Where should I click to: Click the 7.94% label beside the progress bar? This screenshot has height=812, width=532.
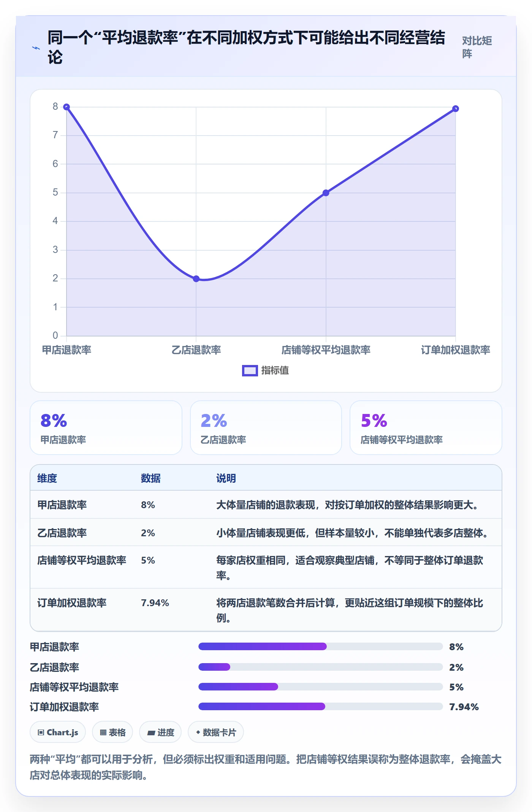tap(464, 707)
